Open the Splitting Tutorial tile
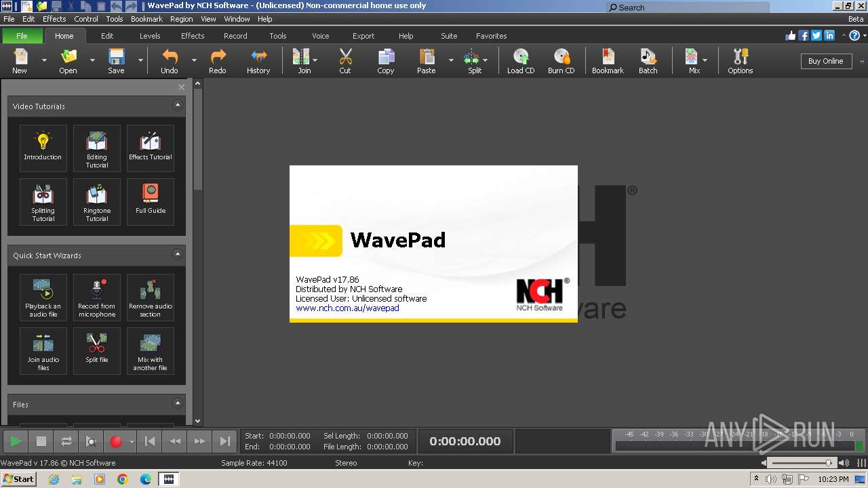868x488 pixels. coord(43,201)
